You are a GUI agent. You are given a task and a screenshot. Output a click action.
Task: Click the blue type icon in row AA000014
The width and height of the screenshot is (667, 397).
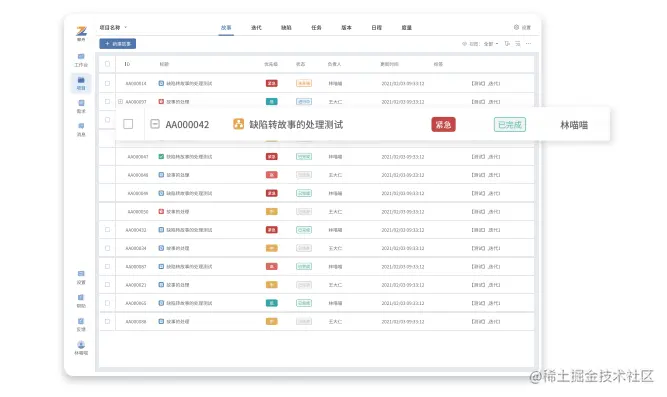point(161,83)
